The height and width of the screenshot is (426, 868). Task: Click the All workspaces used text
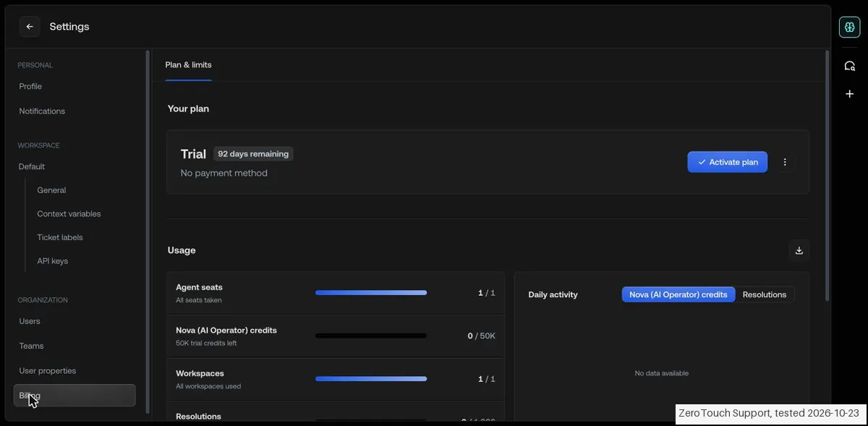tap(208, 386)
